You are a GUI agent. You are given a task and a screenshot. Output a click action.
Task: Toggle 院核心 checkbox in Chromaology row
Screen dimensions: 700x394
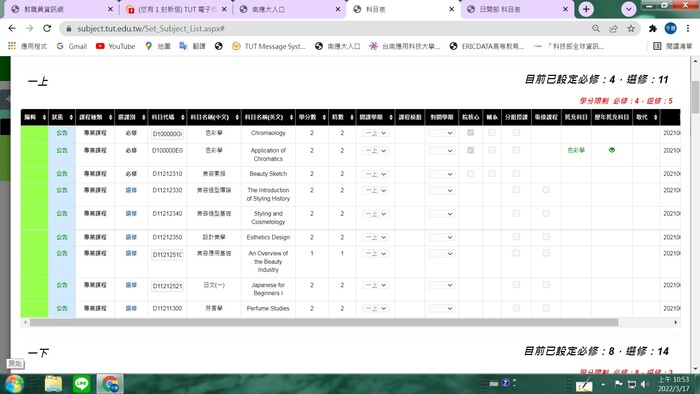click(x=471, y=133)
